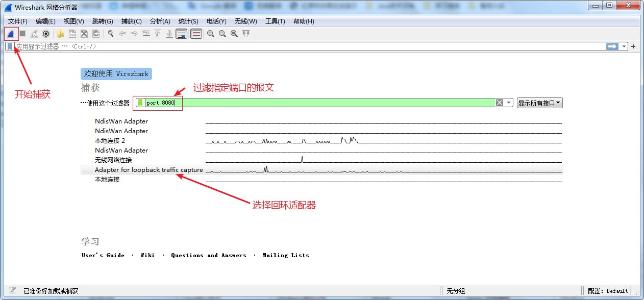Go forward in packet history arrow
This screenshot has width=644, height=300.
134,34
